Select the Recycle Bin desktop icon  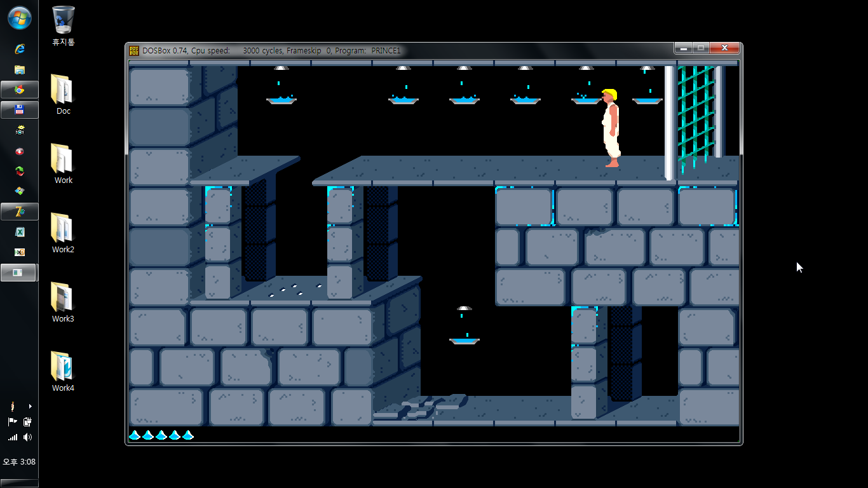tap(63, 26)
